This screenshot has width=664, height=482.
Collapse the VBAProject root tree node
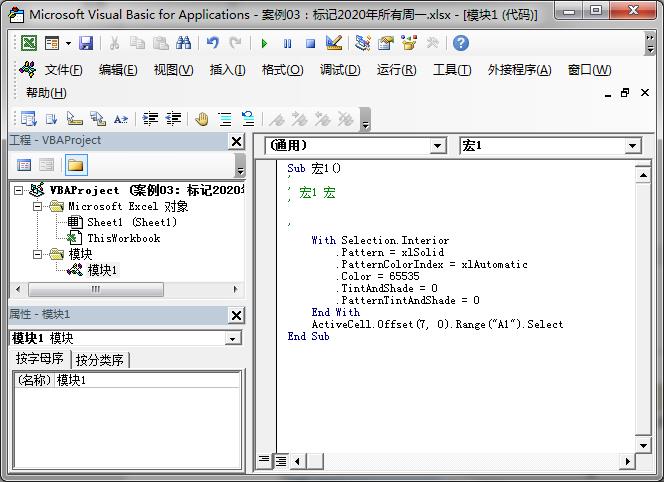coord(18,190)
